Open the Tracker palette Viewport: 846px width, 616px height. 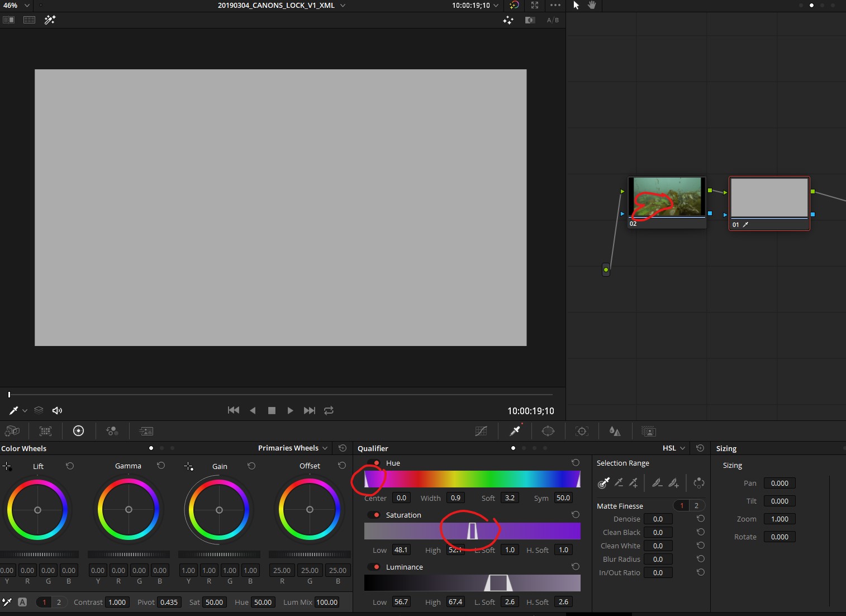pos(582,431)
